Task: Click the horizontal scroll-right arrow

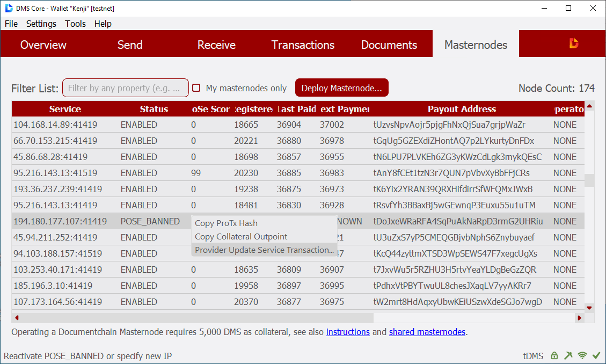Action: (579, 318)
